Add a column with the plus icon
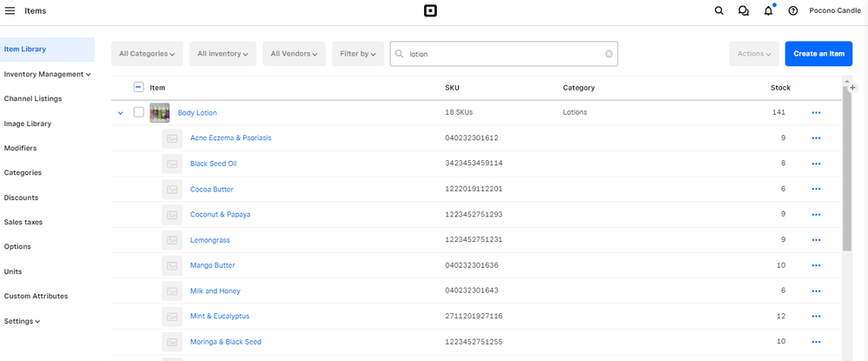The width and height of the screenshot is (868, 361). pos(852,88)
